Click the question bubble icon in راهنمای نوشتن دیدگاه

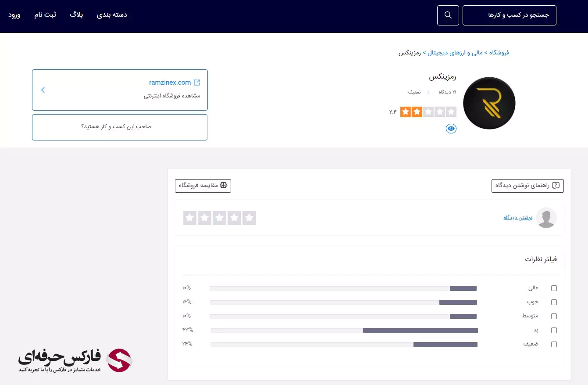pos(556,186)
